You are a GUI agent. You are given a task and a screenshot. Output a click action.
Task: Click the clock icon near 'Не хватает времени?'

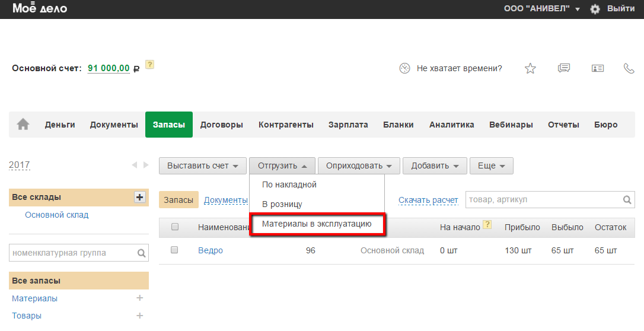tap(405, 68)
